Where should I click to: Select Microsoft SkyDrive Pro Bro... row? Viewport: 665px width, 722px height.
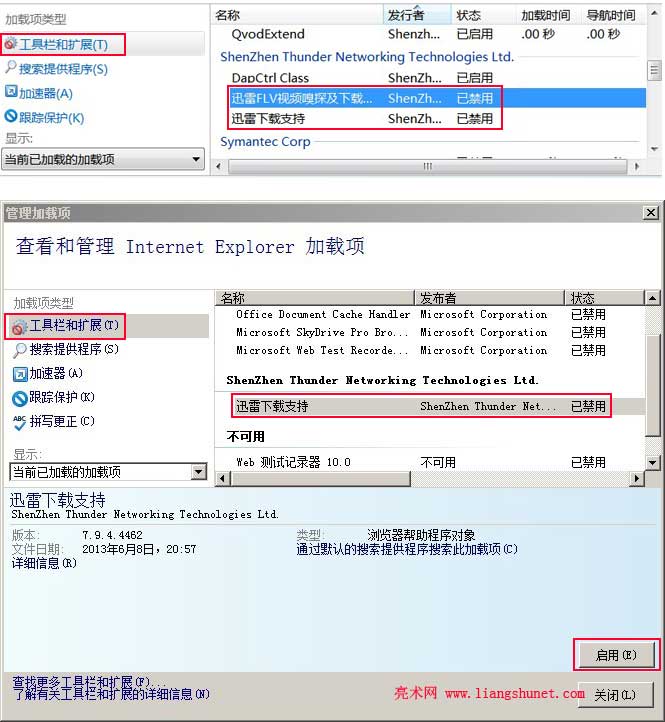tap(430, 332)
